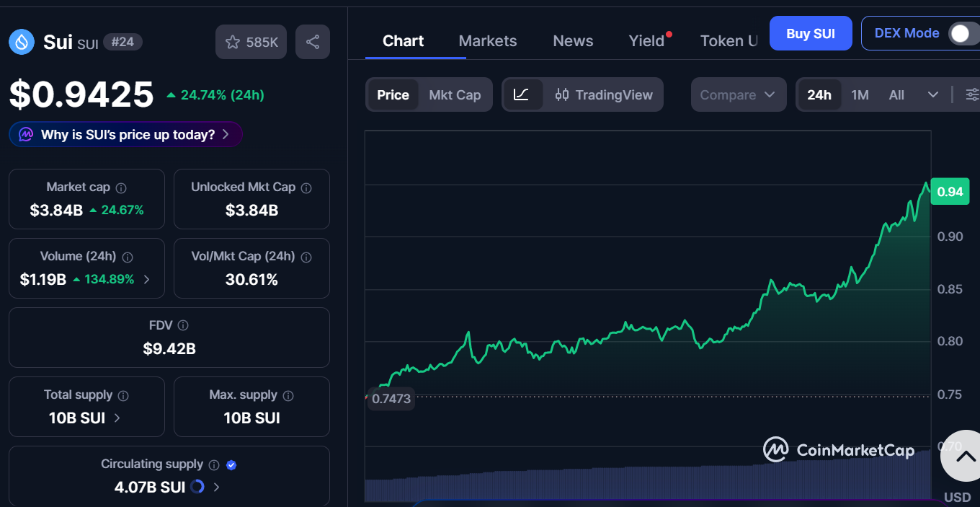
Task: Open 'Why is SUI's price up today?'
Action: click(126, 134)
